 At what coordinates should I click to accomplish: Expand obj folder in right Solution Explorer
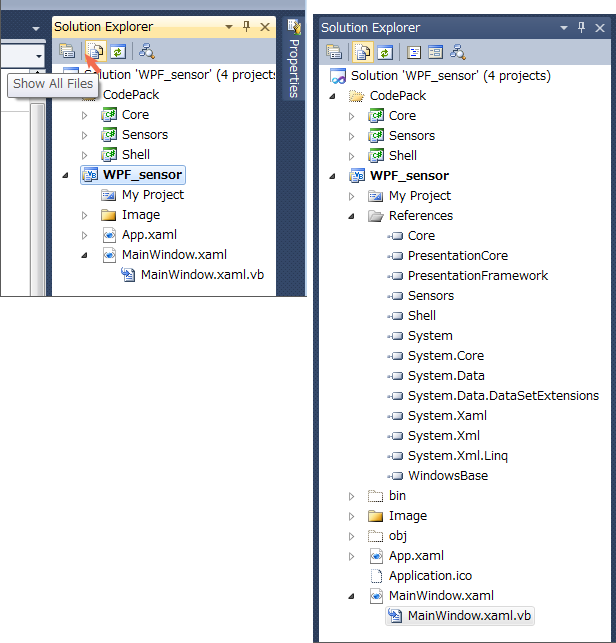coord(351,536)
